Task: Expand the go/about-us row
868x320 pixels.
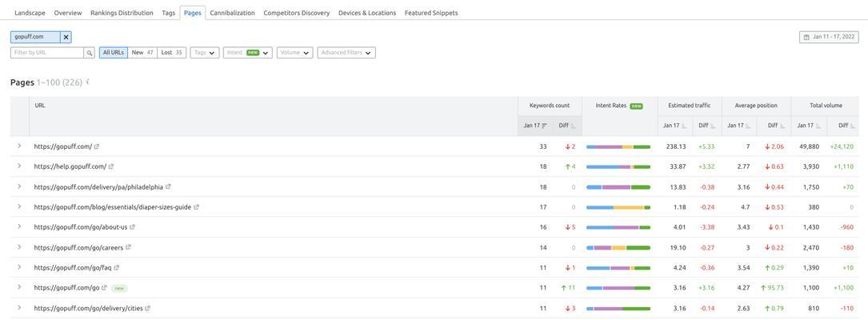Action: [19, 226]
